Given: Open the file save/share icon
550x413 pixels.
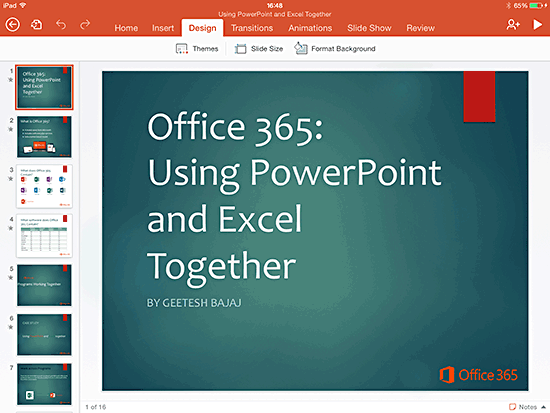Looking at the screenshot, I should (x=36, y=25).
